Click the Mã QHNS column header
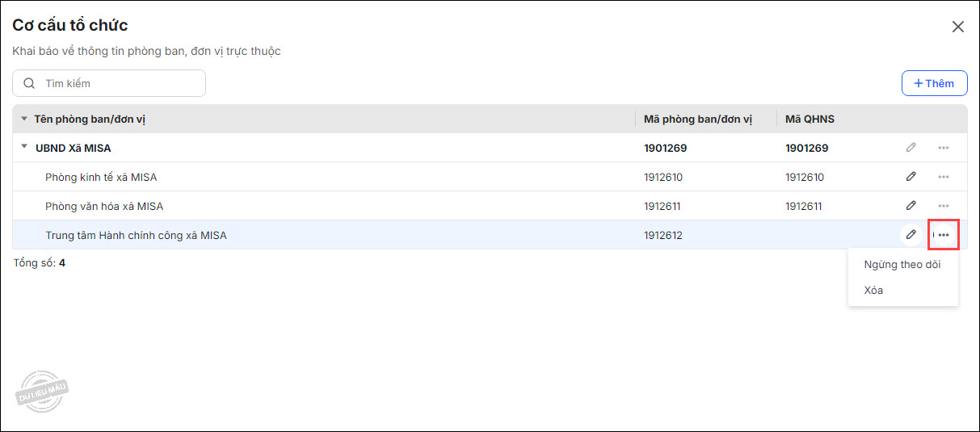The height and width of the screenshot is (432, 980). tap(810, 119)
